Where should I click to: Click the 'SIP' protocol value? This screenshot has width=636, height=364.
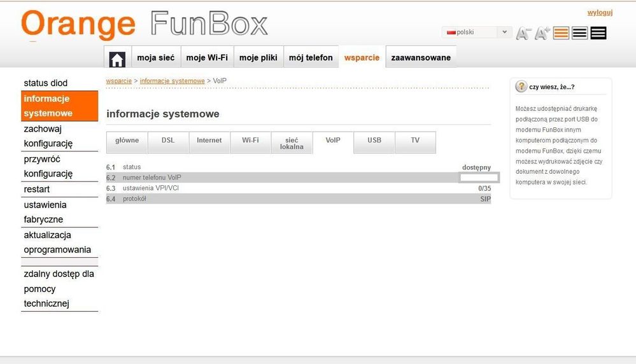point(486,199)
